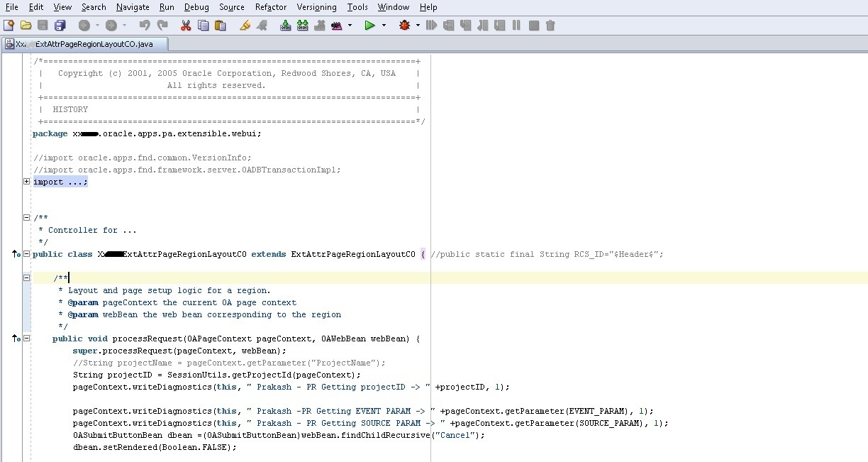The image size is (868, 462).
Task: Click the Terminate (stop square) icon
Action: (x=533, y=26)
